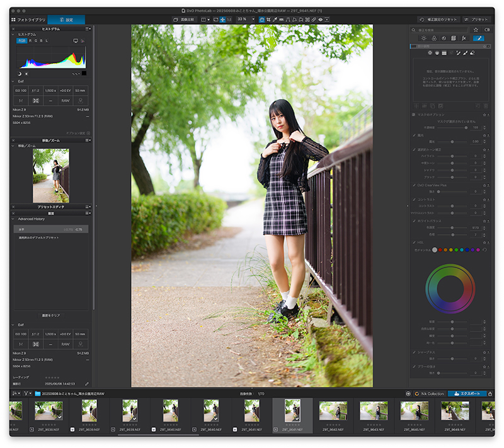Viewport: 504px width, 448px height.
Task: Add a graduated filter mask
Action: click(x=444, y=53)
